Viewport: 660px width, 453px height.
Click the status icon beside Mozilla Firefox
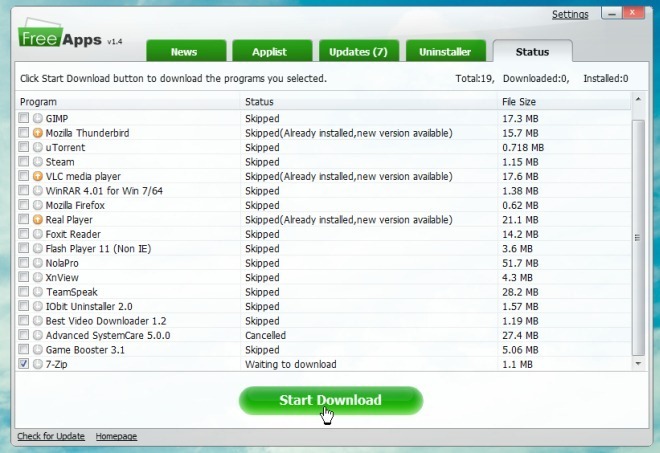pos(38,205)
